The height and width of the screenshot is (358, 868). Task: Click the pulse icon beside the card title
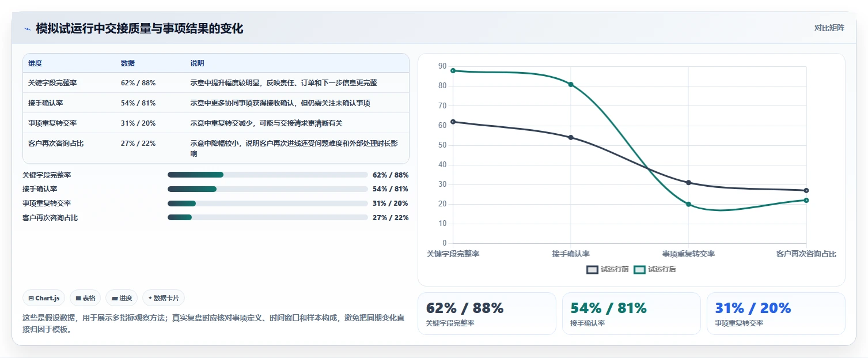(x=27, y=29)
